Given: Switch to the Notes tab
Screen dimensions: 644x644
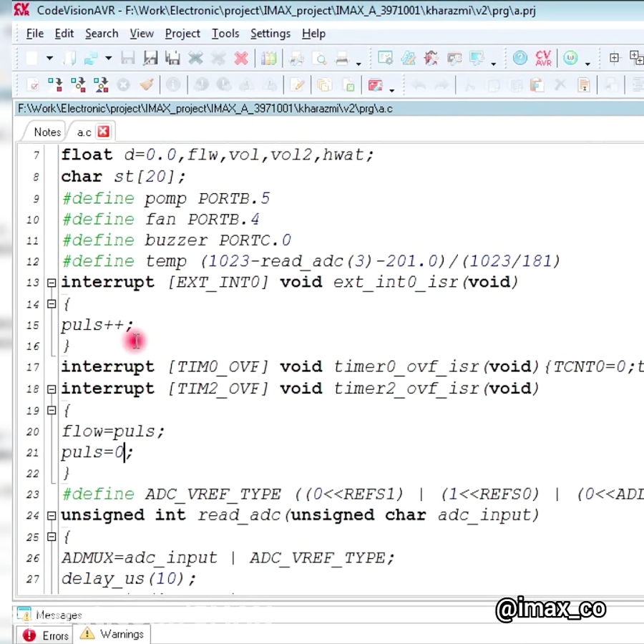Looking at the screenshot, I should tap(47, 132).
